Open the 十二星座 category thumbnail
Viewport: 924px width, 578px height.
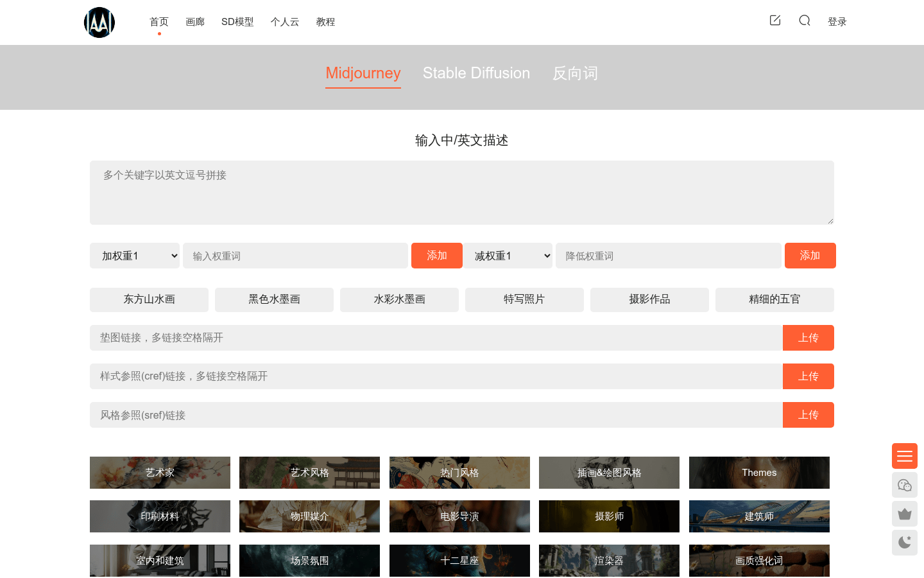coord(459,561)
